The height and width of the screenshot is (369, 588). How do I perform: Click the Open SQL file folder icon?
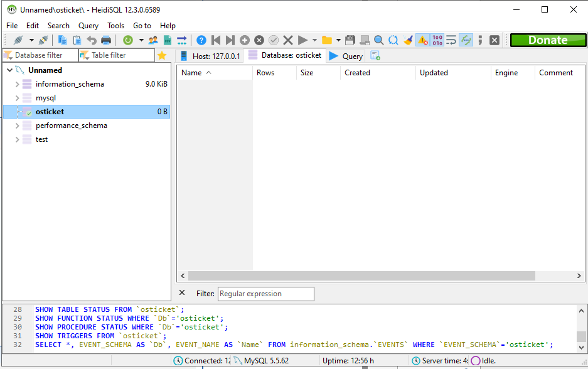(x=327, y=40)
